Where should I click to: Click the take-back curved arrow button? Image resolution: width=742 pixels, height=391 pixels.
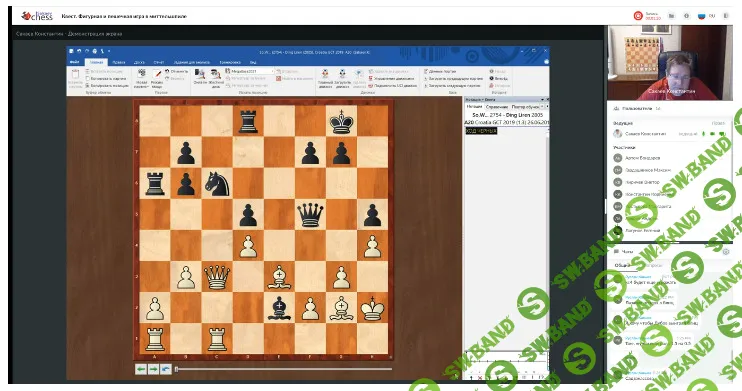click(166, 369)
